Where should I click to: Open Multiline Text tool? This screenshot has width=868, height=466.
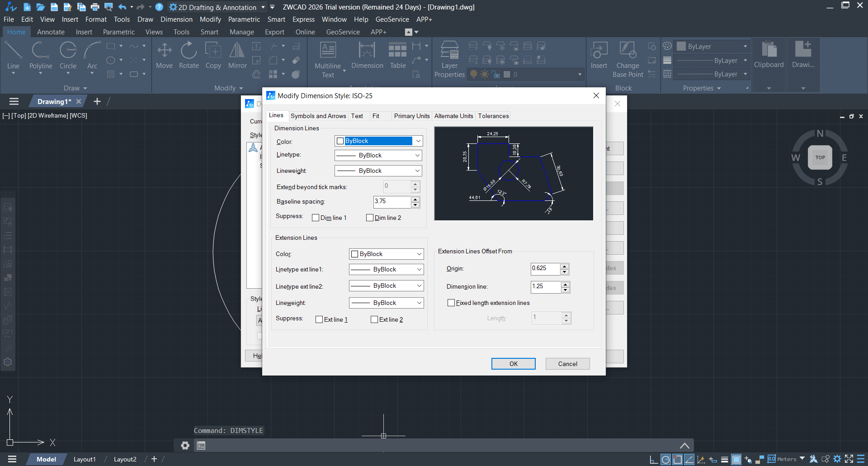click(328, 60)
